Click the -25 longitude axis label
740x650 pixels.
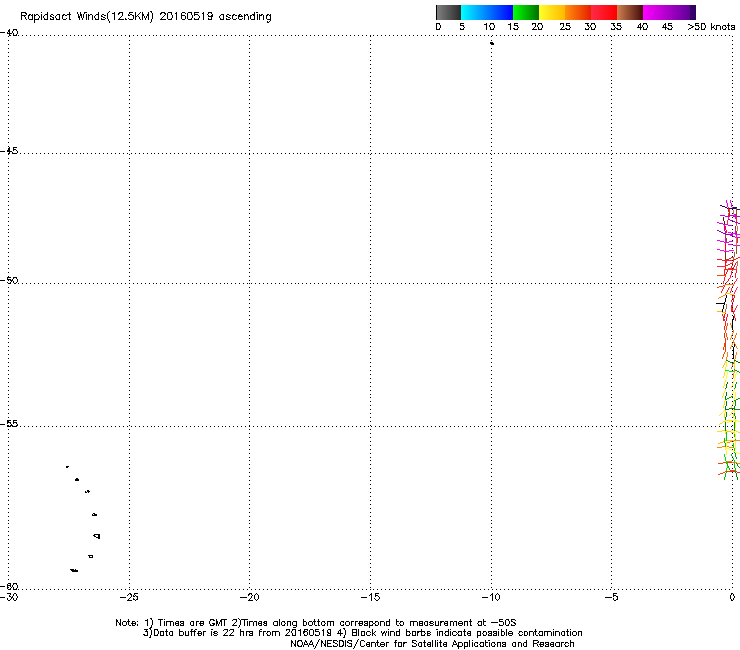129,597
